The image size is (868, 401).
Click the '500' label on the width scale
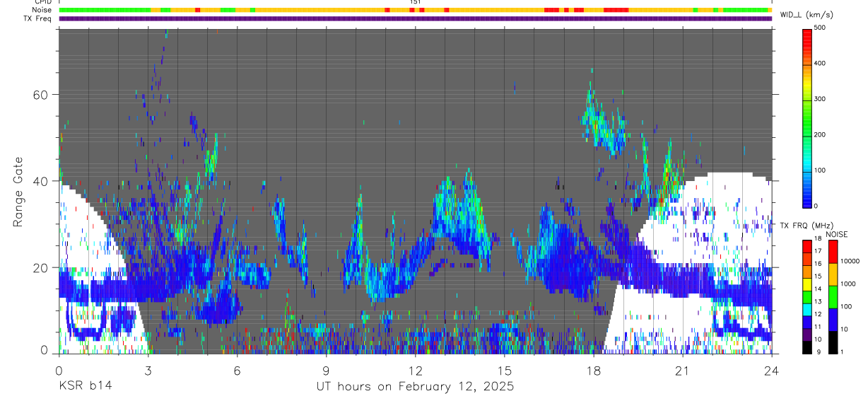pos(821,28)
